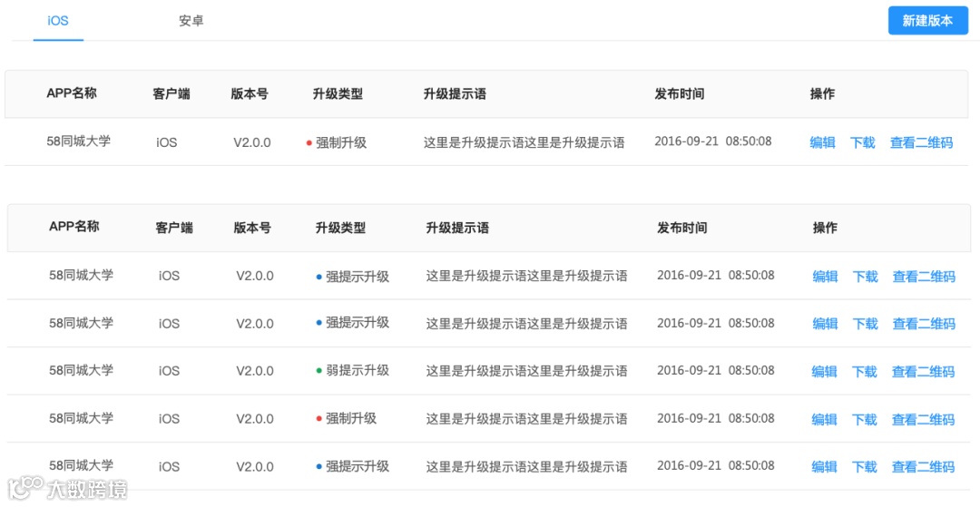This screenshot has height=507, width=980.
Task: Click 编辑 in the second 强提示升级 row
Action: coord(825,324)
